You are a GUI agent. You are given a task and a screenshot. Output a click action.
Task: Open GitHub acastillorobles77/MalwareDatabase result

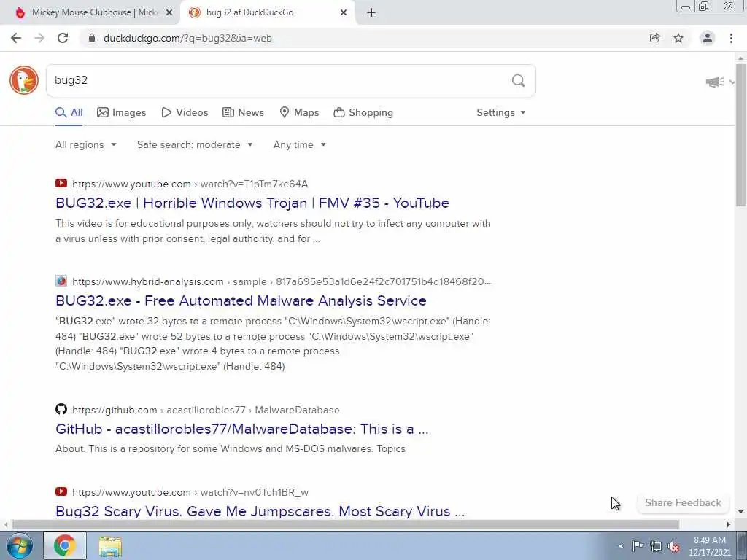pos(241,429)
